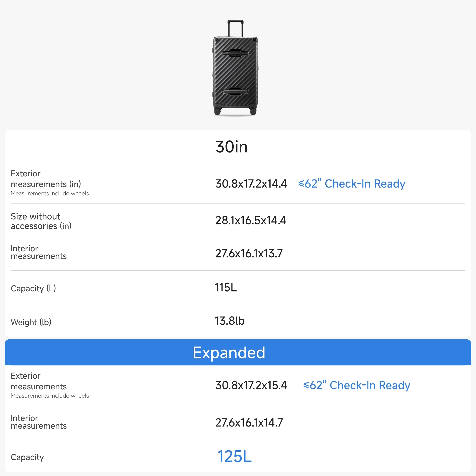
Task: Click the Capacity (L) row label
Action: (x=33, y=288)
